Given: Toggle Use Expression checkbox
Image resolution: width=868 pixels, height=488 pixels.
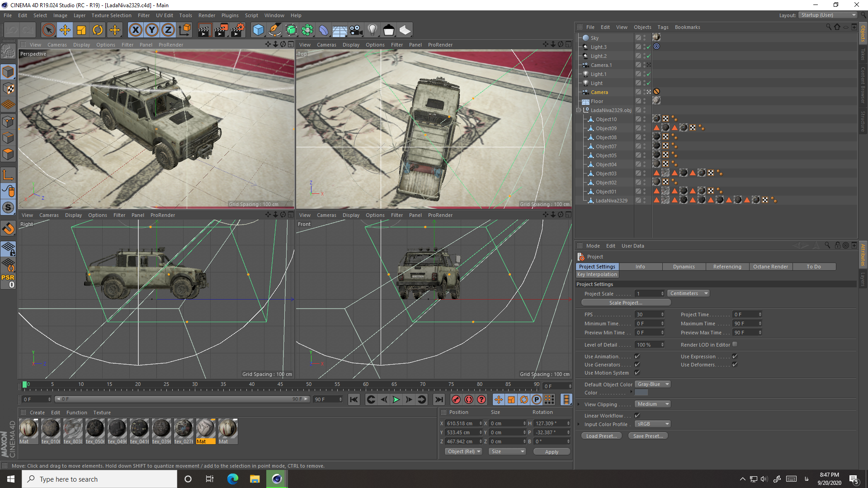Looking at the screenshot, I should (x=735, y=357).
